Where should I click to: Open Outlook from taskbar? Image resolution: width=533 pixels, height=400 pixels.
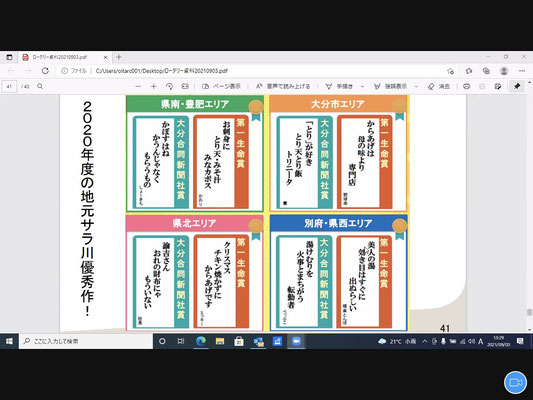pyautogui.click(x=258, y=341)
